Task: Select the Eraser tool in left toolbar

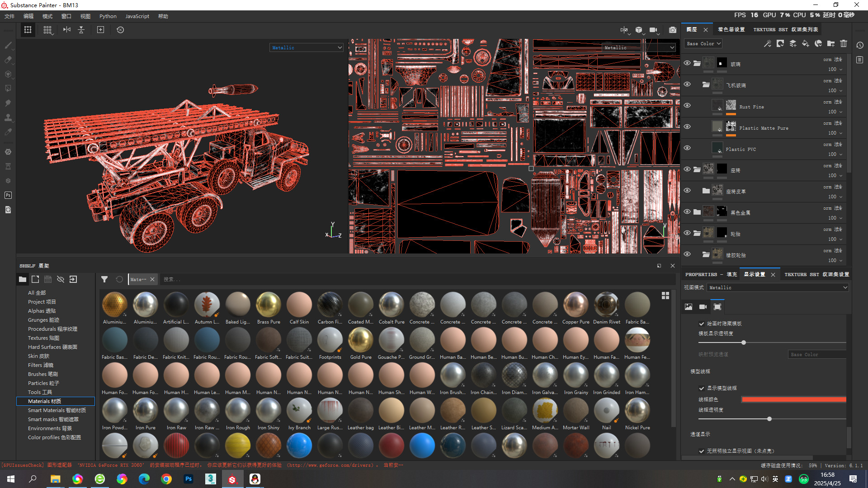Action: point(8,60)
